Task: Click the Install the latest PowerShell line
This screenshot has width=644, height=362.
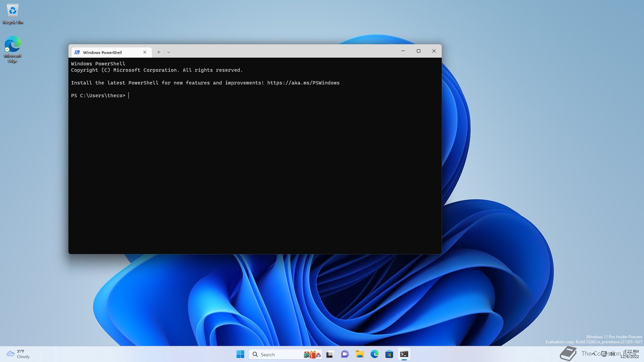Action: tap(205, 83)
